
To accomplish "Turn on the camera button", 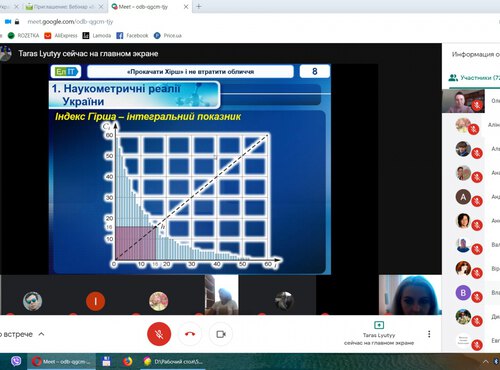I will (221, 334).
